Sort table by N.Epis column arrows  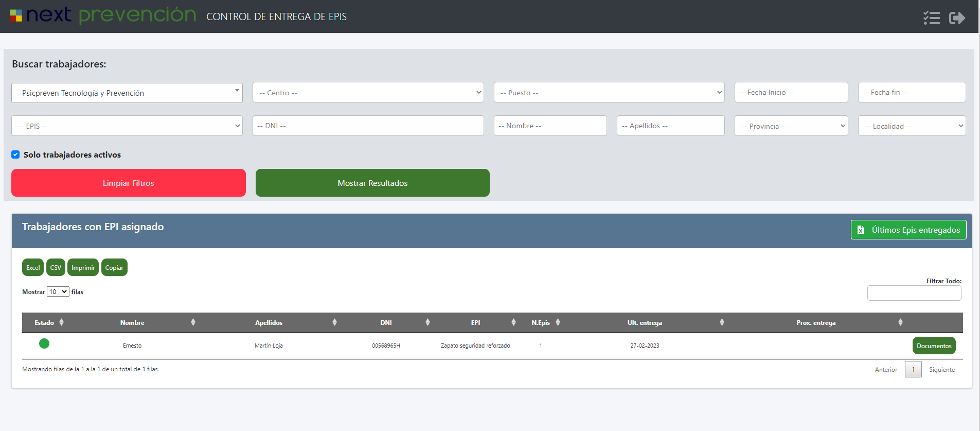[558, 322]
